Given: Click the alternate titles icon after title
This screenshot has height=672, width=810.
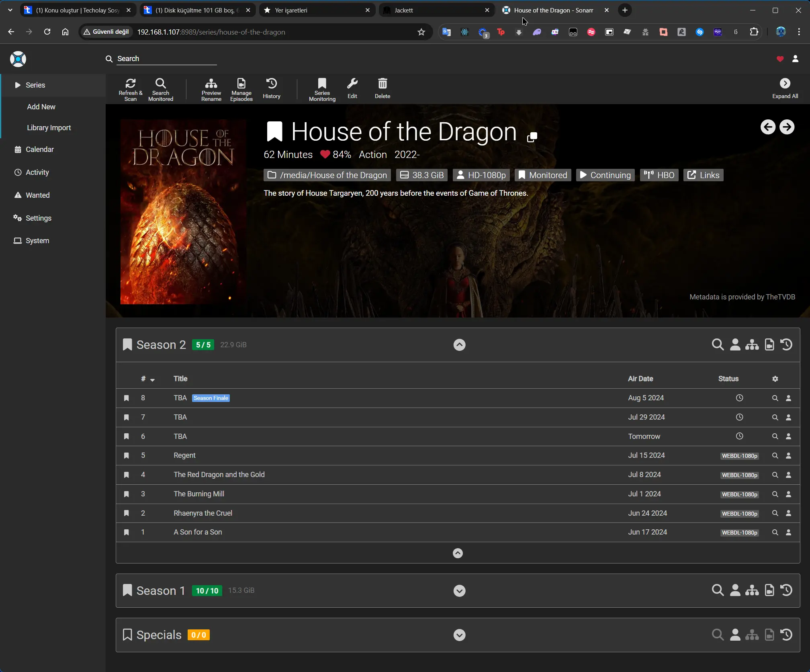Looking at the screenshot, I should [532, 137].
